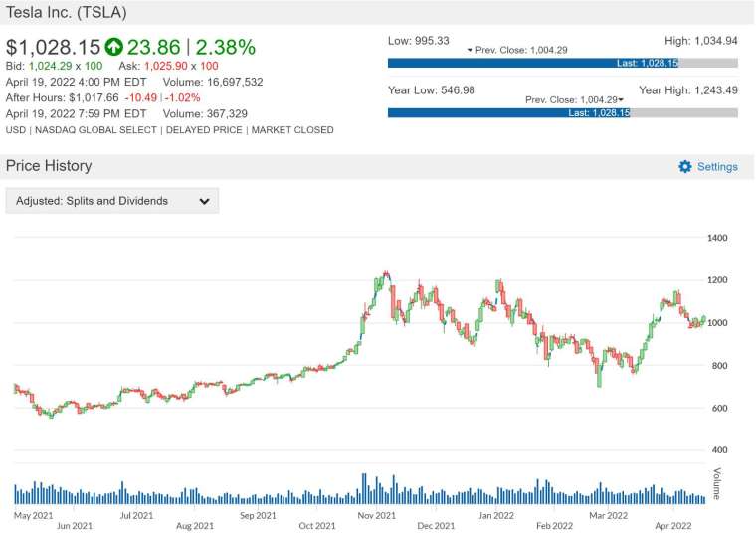This screenshot has height=534, width=756.
Task: Click the Low: 995.33 label
Action: (419, 41)
